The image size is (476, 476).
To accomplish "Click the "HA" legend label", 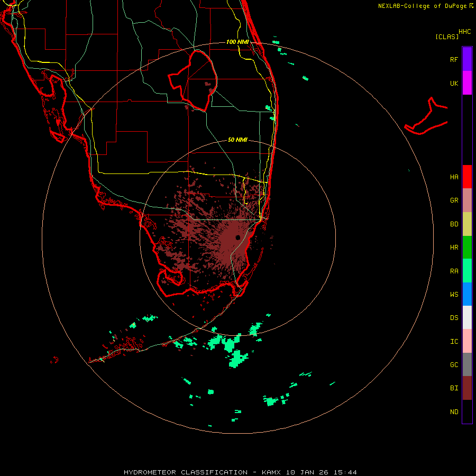I will [x=454, y=177].
